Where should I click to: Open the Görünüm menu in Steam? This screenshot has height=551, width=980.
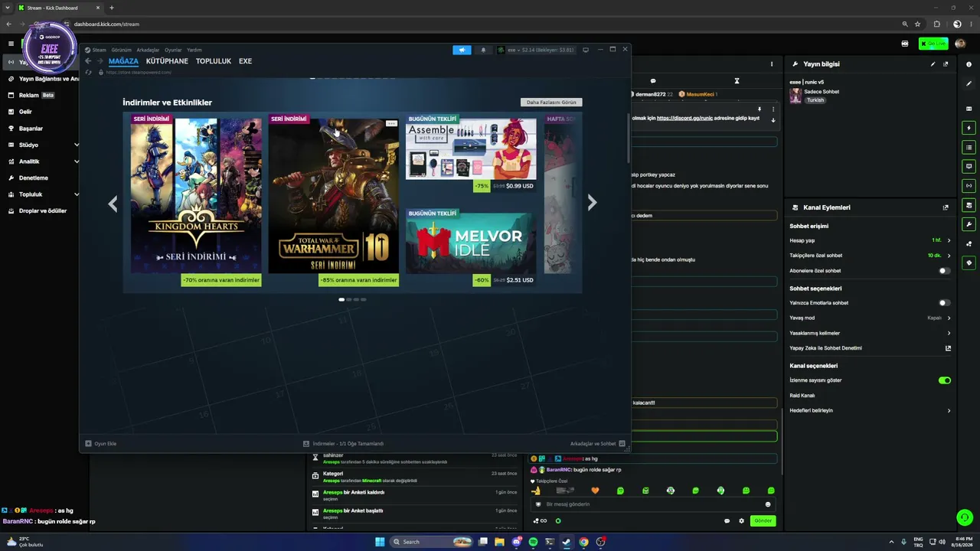coord(122,50)
